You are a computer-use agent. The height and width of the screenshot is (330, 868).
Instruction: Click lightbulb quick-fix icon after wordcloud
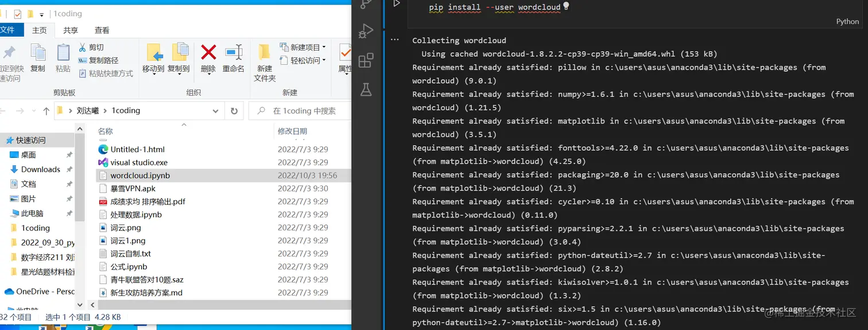pos(566,6)
